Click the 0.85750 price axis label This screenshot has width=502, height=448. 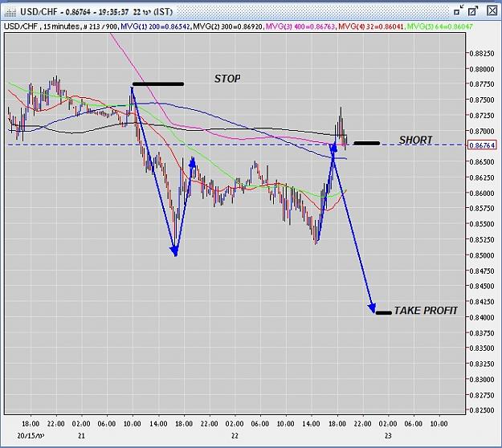coord(481,209)
